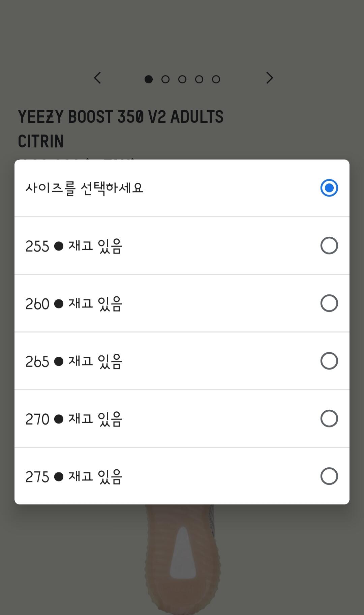Screen dimensions: 364x615
Task: Tap the 275 재고 있음 option text
Action: (x=74, y=476)
